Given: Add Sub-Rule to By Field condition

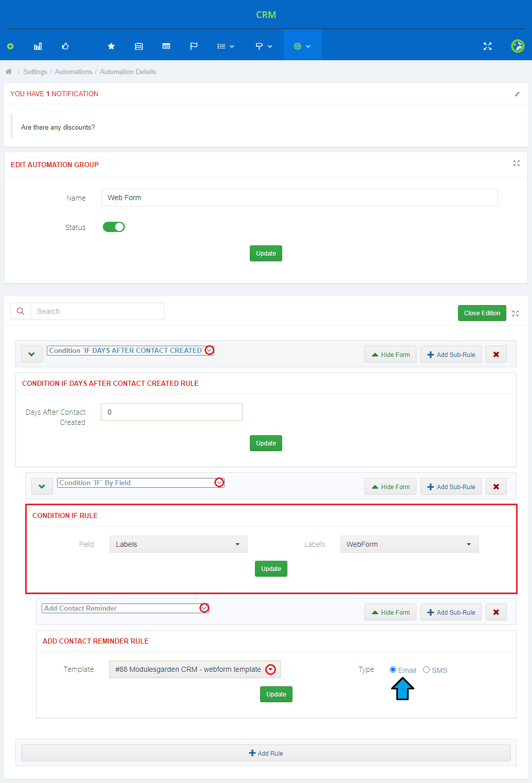Looking at the screenshot, I should coord(451,487).
